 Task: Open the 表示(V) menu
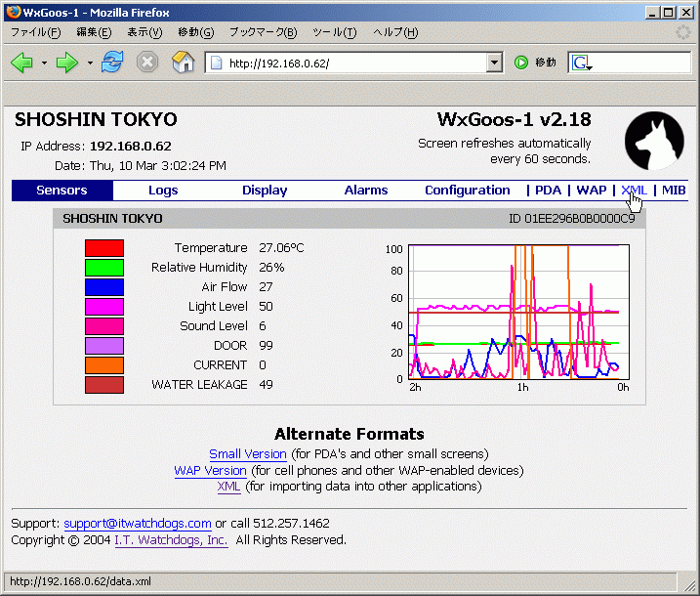tap(145, 32)
